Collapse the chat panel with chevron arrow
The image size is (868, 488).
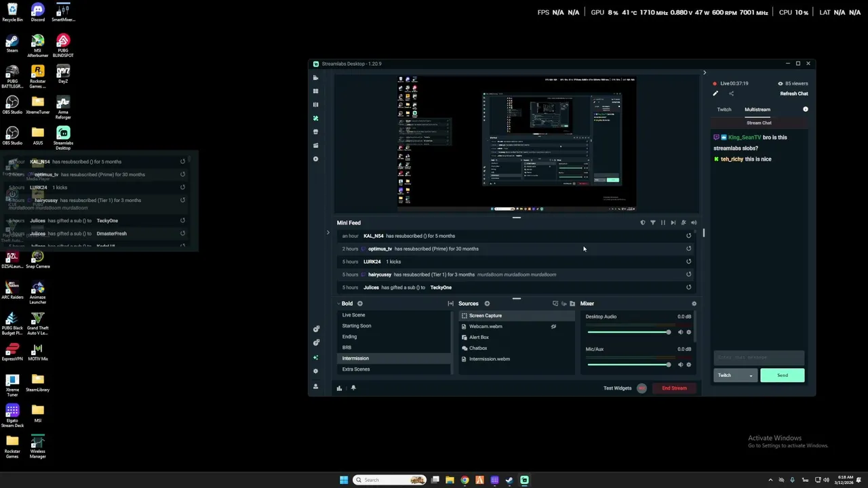[x=704, y=73]
